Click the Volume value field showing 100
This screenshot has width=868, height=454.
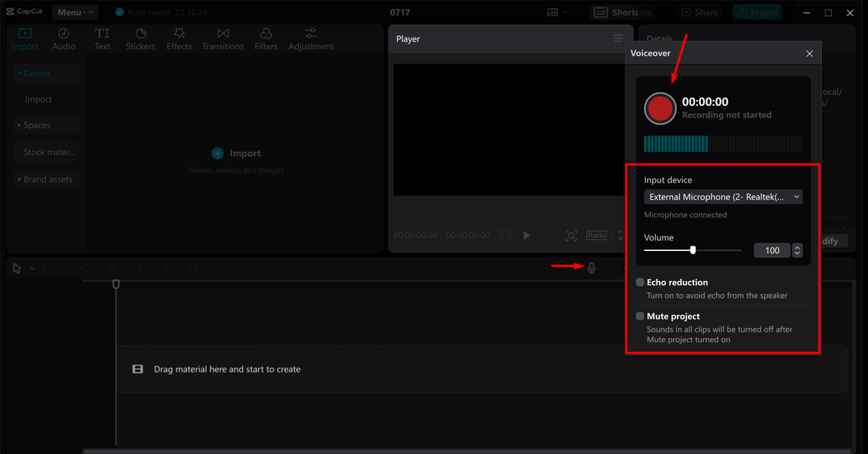(x=772, y=250)
